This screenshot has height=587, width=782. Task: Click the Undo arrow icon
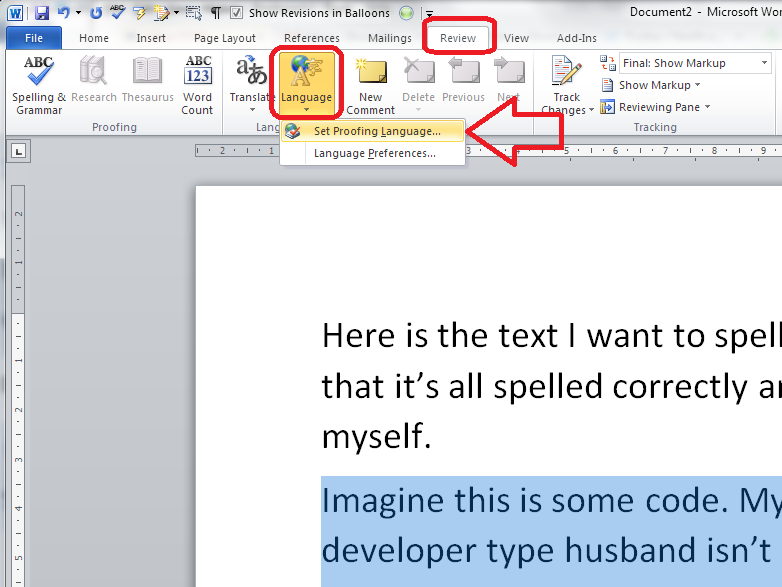coord(63,13)
